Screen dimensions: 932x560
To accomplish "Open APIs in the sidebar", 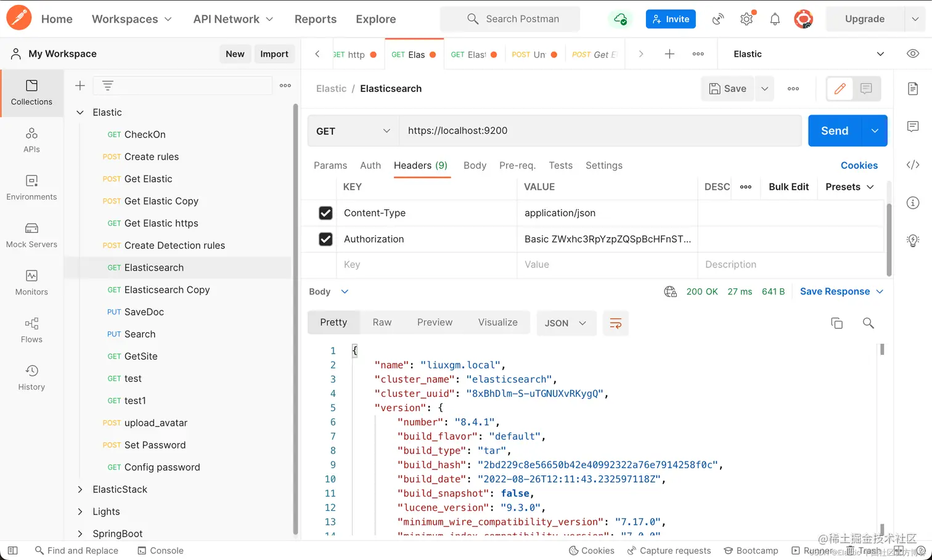I will [31, 140].
